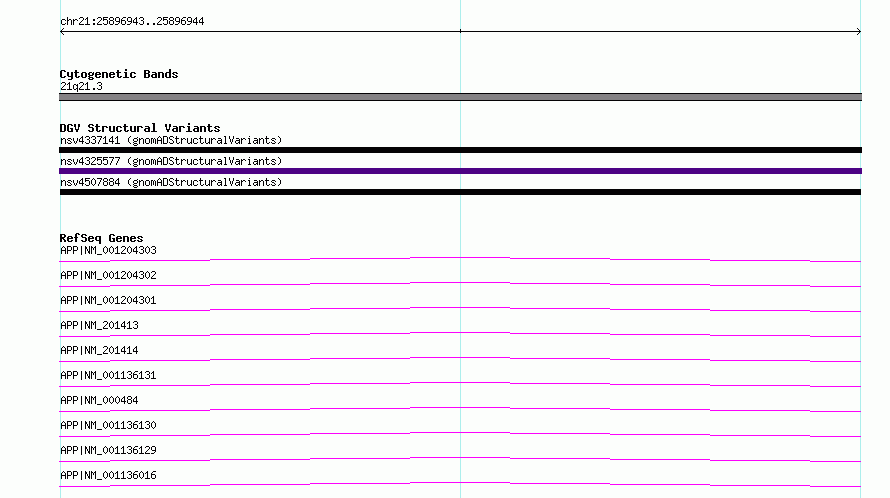Select transcript APP|NM_001204302
The width and height of the screenshot is (890, 498).
[108, 275]
